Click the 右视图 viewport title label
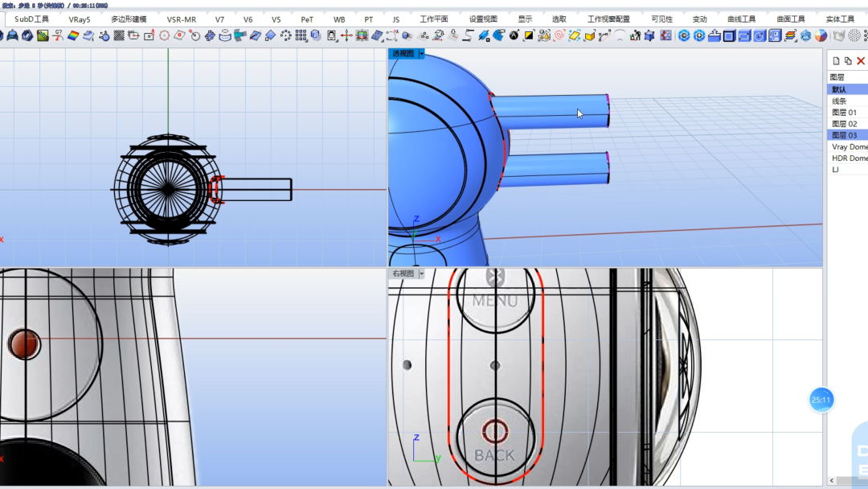This screenshot has height=489, width=868. point(403,273)
